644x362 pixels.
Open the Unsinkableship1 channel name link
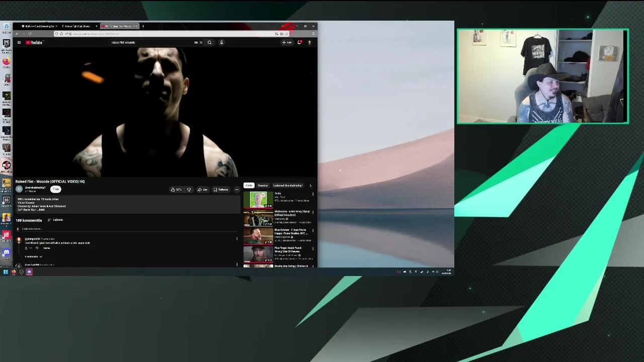[35, 188]
